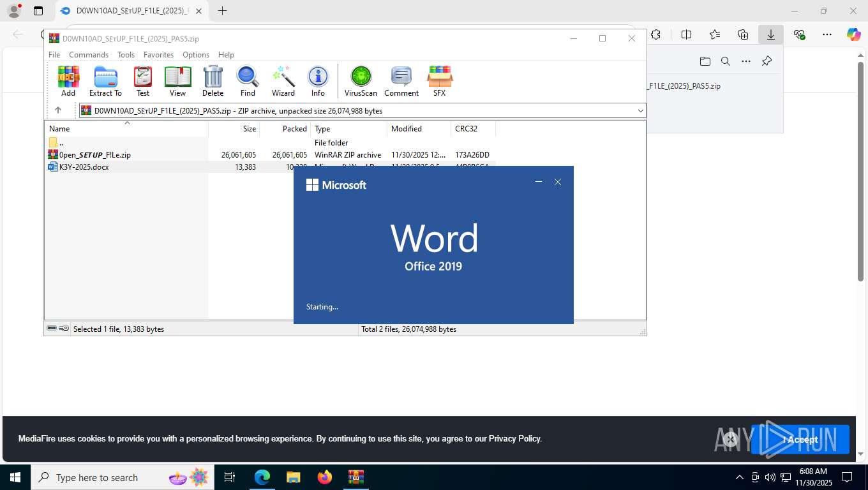Open the Help menu
The height and width of the screenshot is (490, 868).
(x=226, y=55)
